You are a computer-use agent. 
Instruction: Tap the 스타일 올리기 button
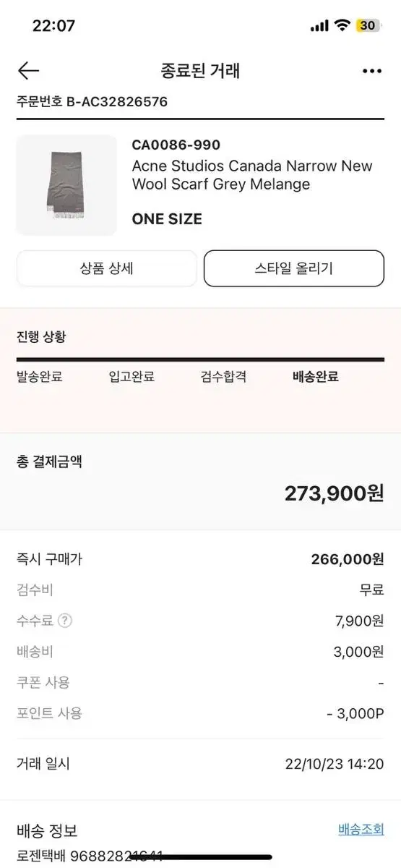pos(294,268)
